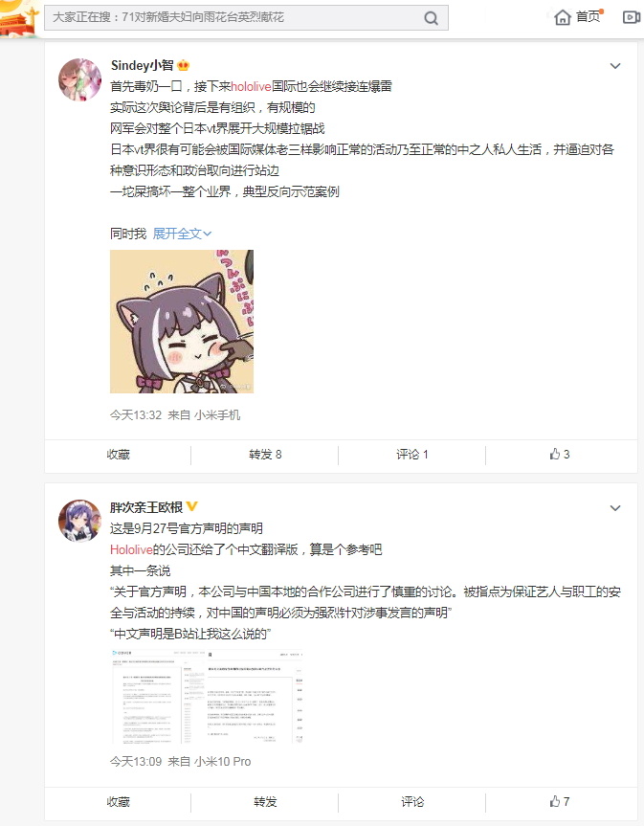Screen dimensions: 644x826
Task: Click the Weibo logo at top left
Action: click(x=19, y=18)
